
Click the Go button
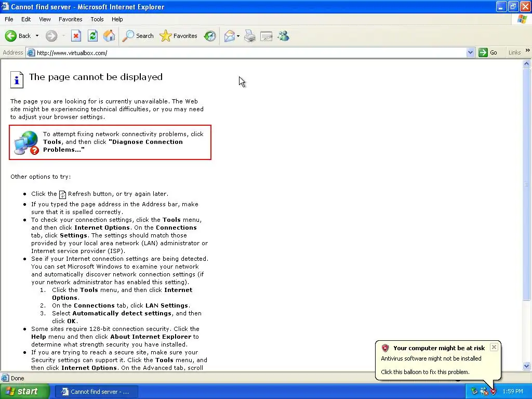pyautogui.click(x=488, y=52)
